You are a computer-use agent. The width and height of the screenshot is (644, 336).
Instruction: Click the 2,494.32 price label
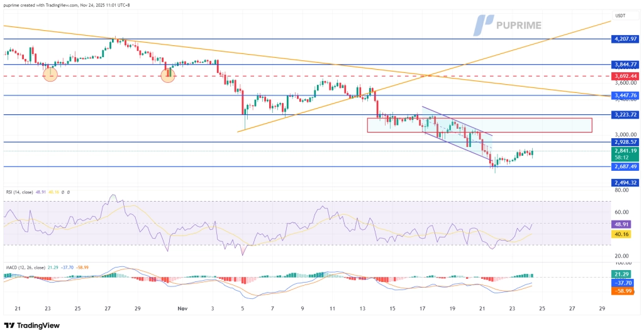(626, 183)
